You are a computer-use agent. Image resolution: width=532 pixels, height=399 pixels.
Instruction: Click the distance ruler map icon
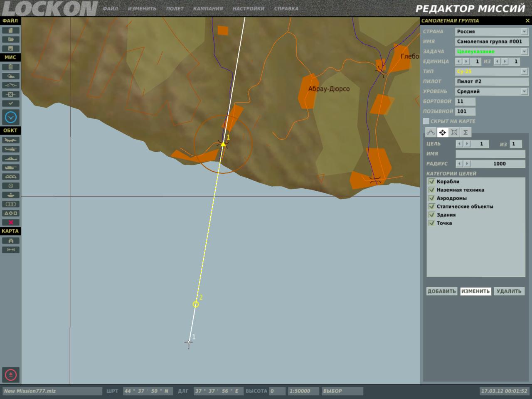point(10,250)
